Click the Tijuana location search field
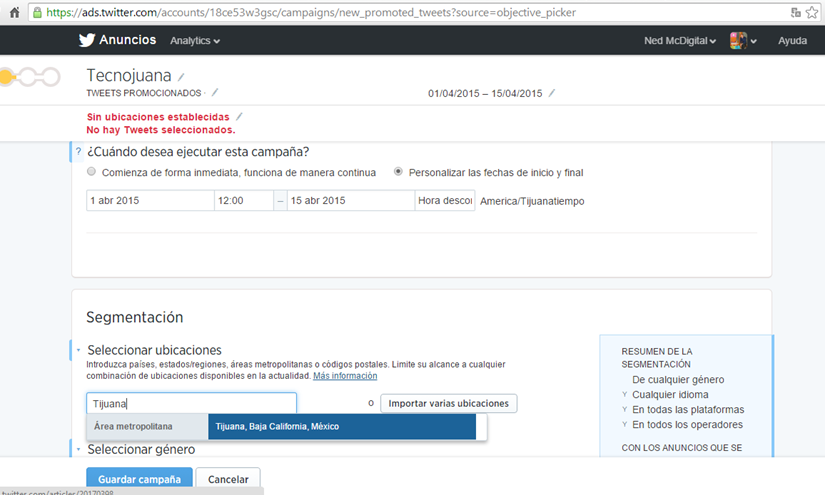Image resolution: width=825 pixels, height=495 pixels. 192,403
